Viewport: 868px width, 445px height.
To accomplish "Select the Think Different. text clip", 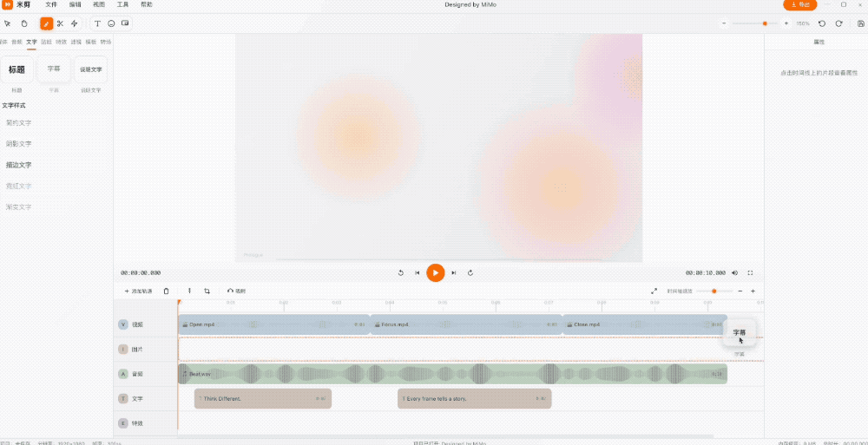I will pyautogui.click(x=263, y=399).
